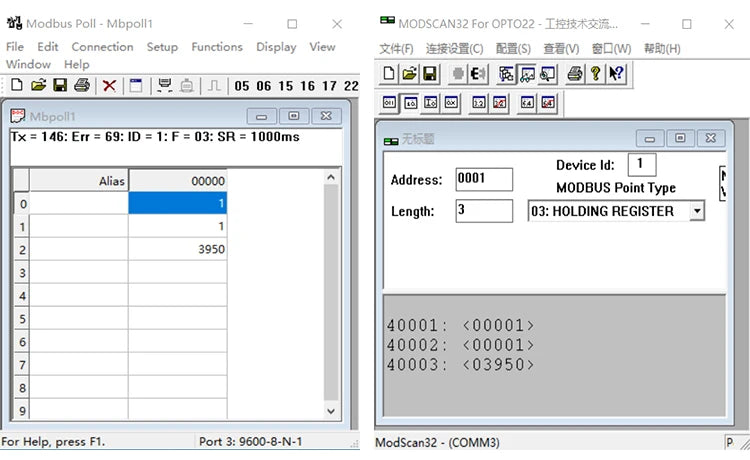Open MODBUS Point Type dropdown
Viewport: 750px width, 460px height.
(x=697, y=211)
